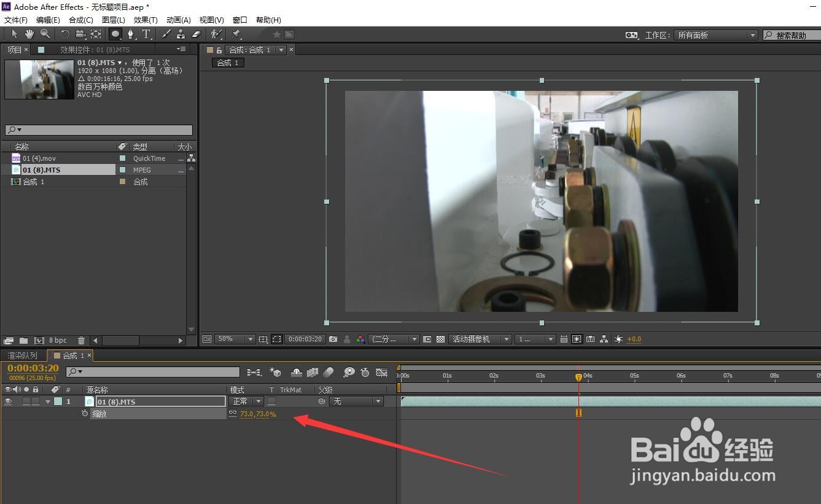The image size is (821, 504).
Task: Click the exposure value +0.0
Action: coord(634,339)
